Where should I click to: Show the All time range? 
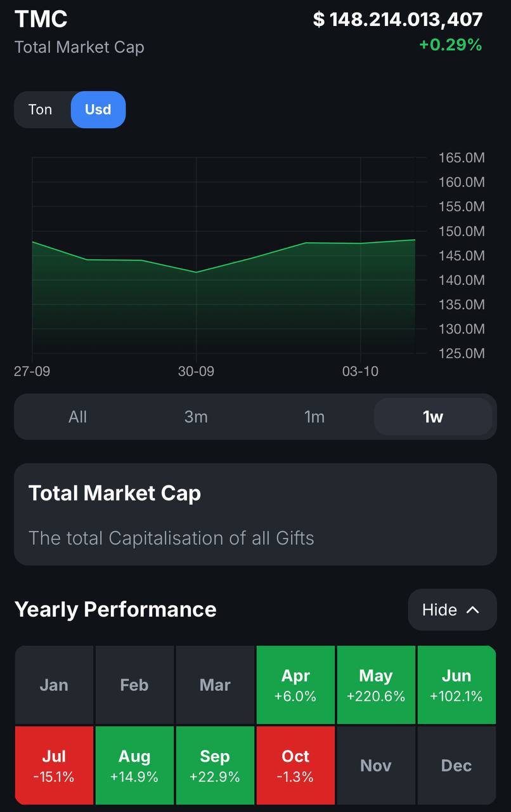78,417
